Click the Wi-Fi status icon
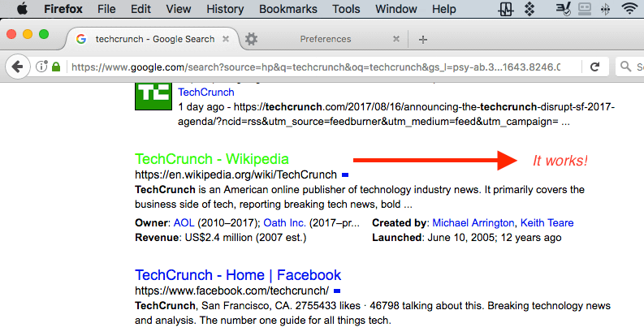 (x=629, y=9)
